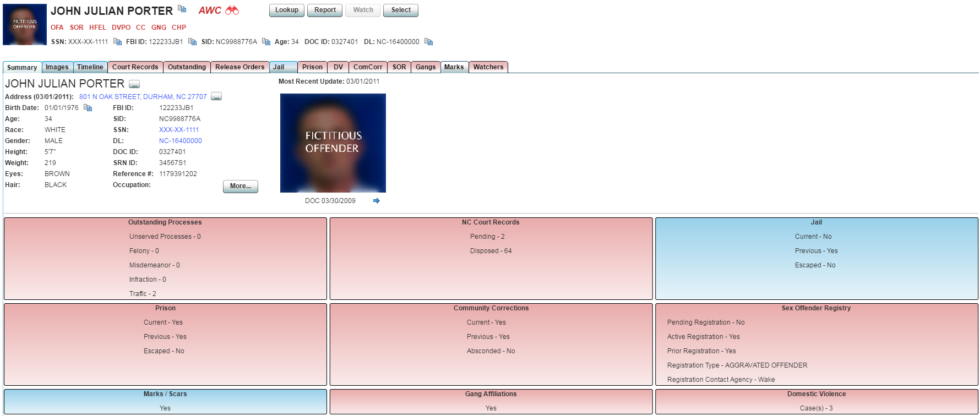Open the Sex Offender Registry panel header
This screenshot has height=416, width=980.
[816, 308]
